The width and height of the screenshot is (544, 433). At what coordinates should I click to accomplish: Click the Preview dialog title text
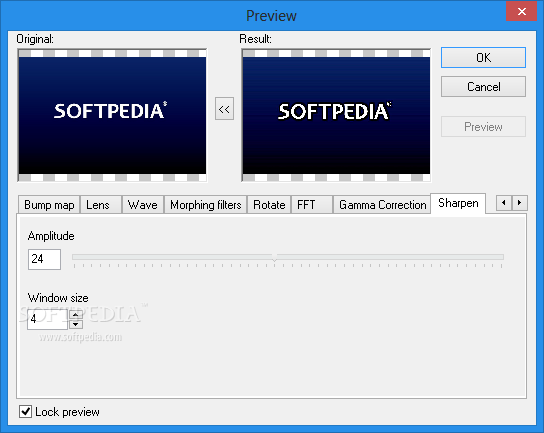pyautogui.click(x=271, y=16)
